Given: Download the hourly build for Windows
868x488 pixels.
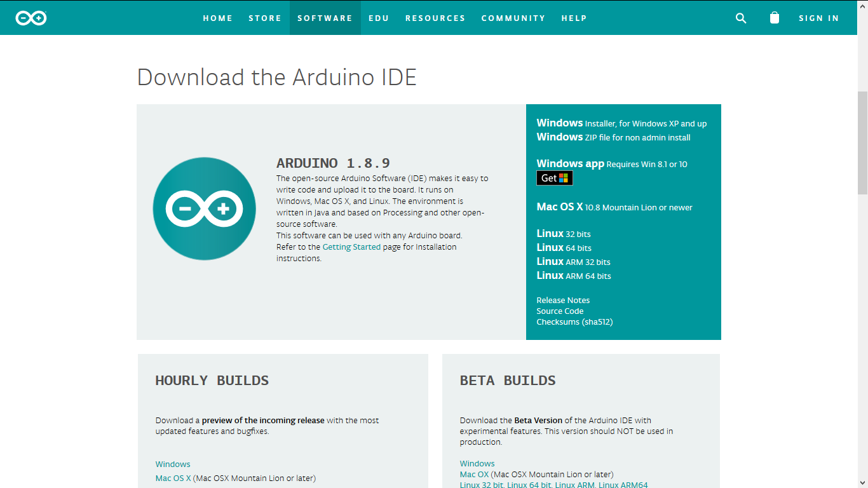Looking at the screenshot, I should pos(173,464).
